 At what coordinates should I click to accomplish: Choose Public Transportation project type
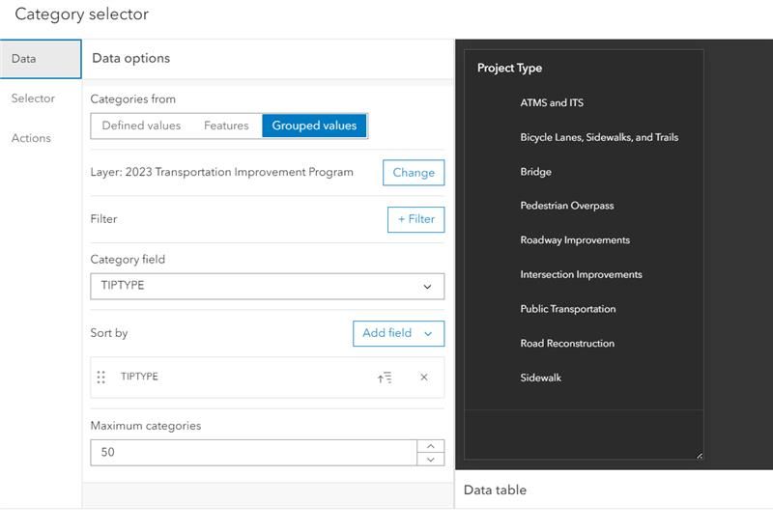[x=568, y=309]
